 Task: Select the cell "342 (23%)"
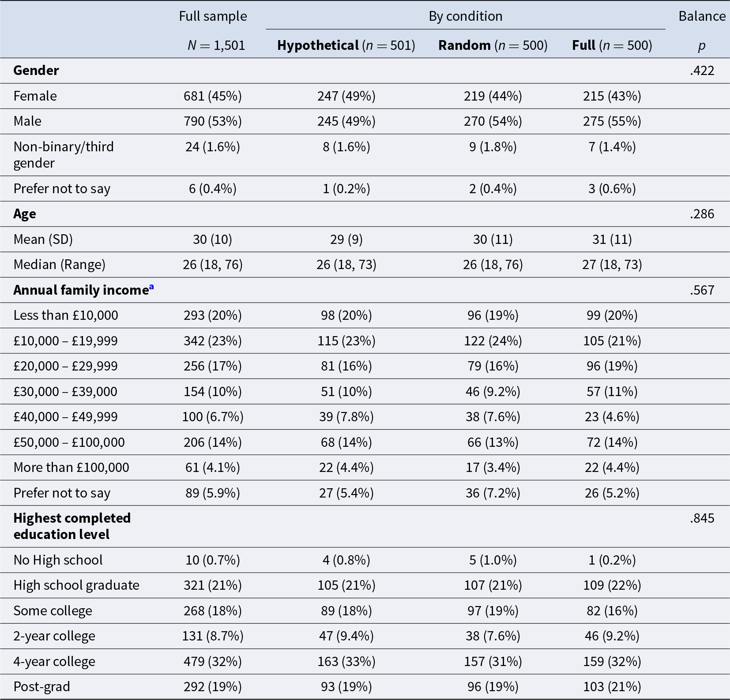tap(213, 341)
